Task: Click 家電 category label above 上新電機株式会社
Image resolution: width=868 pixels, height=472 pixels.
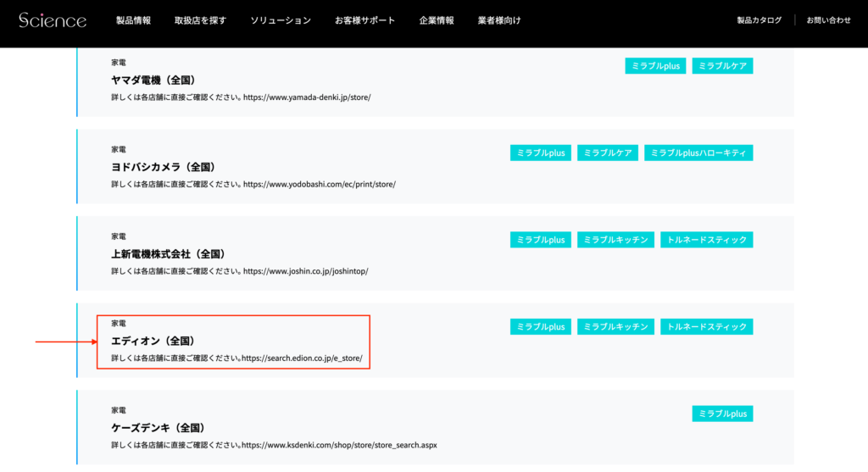Action: [x=119, y=236]
